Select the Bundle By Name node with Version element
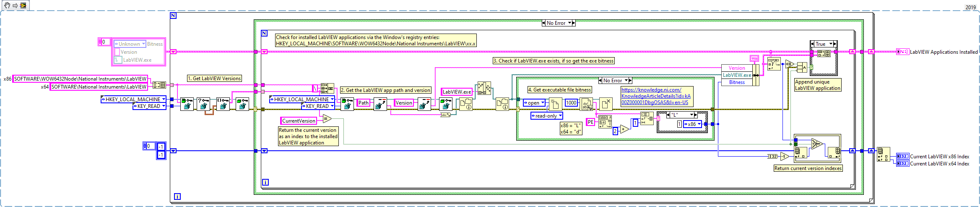Viewport: 980px width, 207px height. pos(740,75)
